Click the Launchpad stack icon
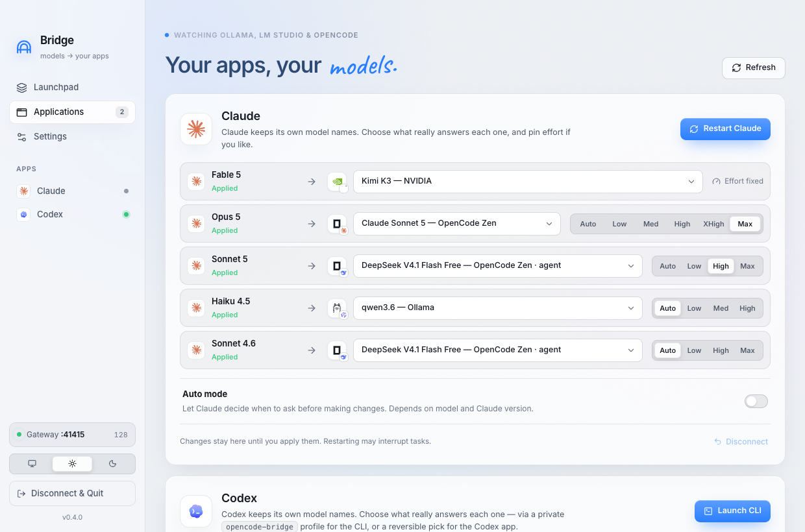The image size is (805, 532). 21,87
